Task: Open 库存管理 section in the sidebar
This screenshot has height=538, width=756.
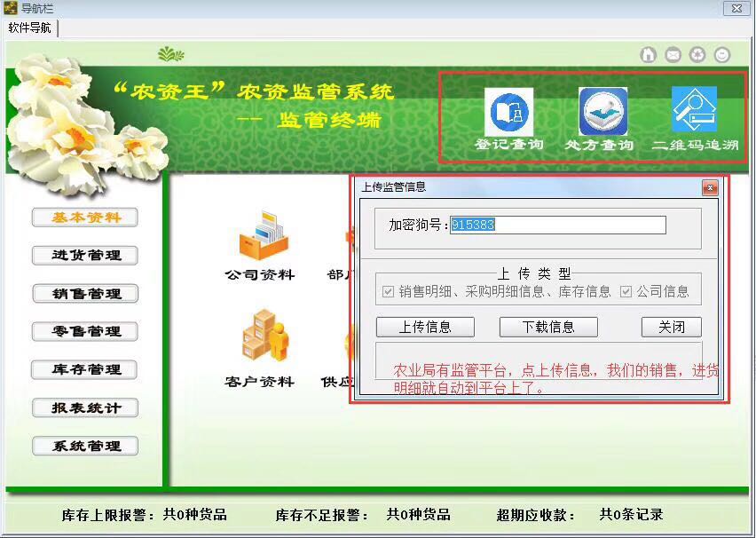Action: pos(85,370)
